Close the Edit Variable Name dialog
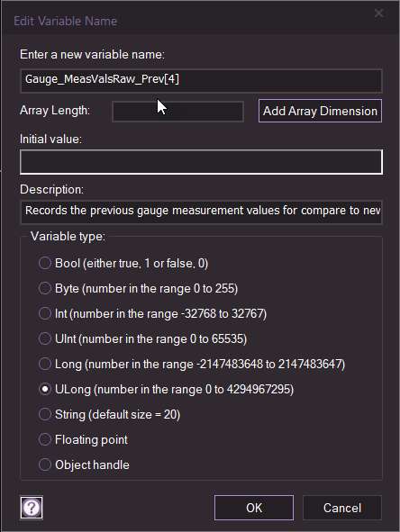This screenshot has height=532, width=400. pos(378,14)
